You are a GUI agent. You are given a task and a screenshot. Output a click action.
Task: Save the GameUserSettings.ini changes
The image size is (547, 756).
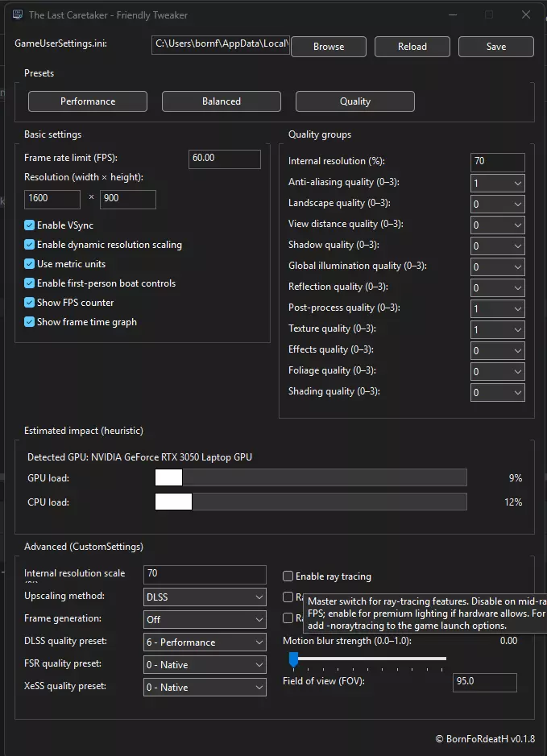(x=496, y=47)
